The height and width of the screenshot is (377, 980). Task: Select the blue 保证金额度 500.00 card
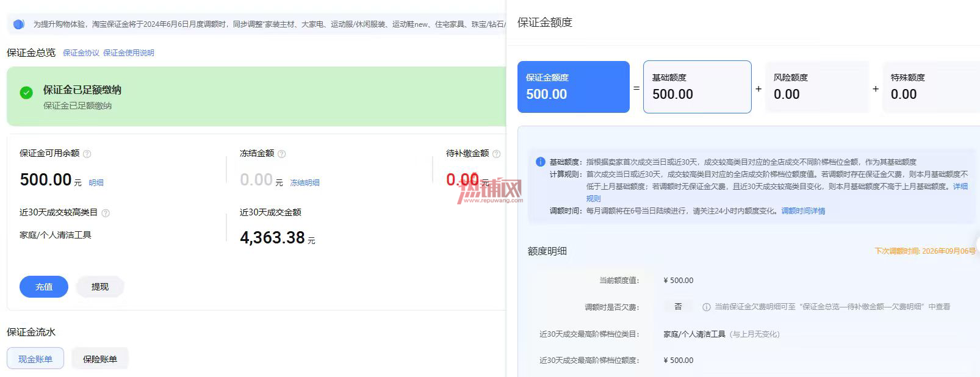pos(574,87)
